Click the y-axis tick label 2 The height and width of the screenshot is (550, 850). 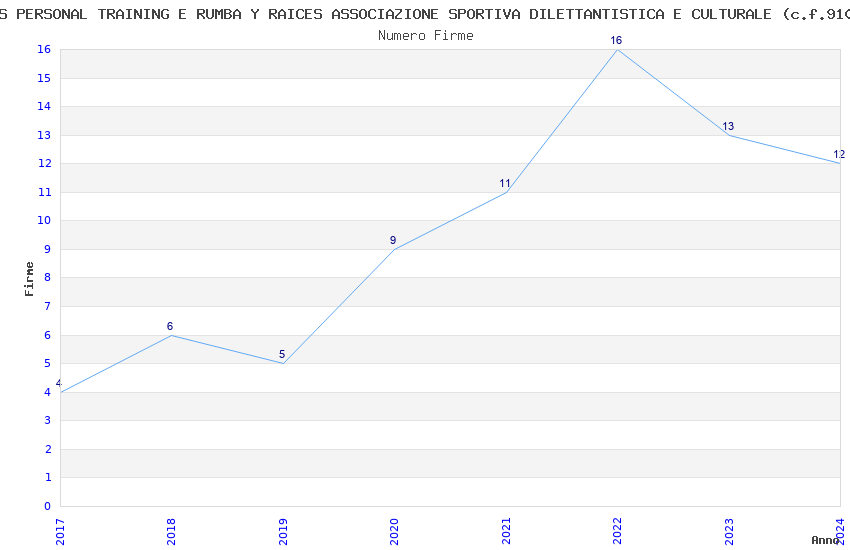(48, 449)
